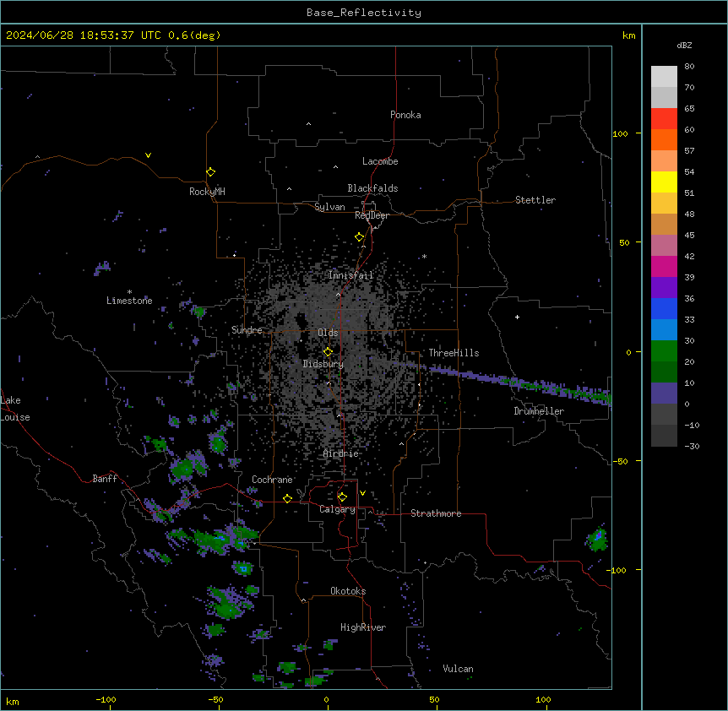Screen dimensions: 728x711
Task: Click the Blackfalds label
Action: pos(372,188)
